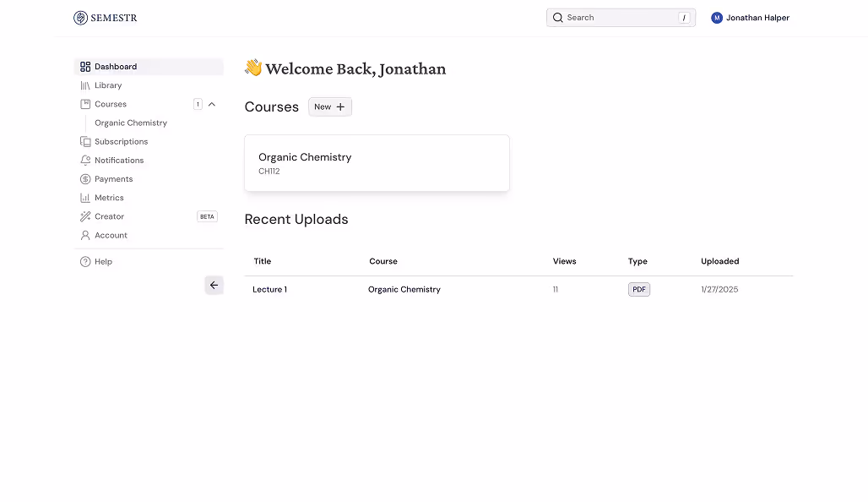Viewport: 868px width, 502px height.
Task: Click the waving hand emoji
Action: [x=253, y=68]
